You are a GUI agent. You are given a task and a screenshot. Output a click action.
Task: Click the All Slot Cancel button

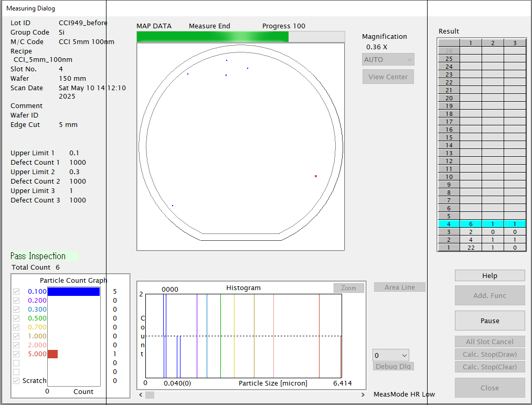[x=490, y=342]
